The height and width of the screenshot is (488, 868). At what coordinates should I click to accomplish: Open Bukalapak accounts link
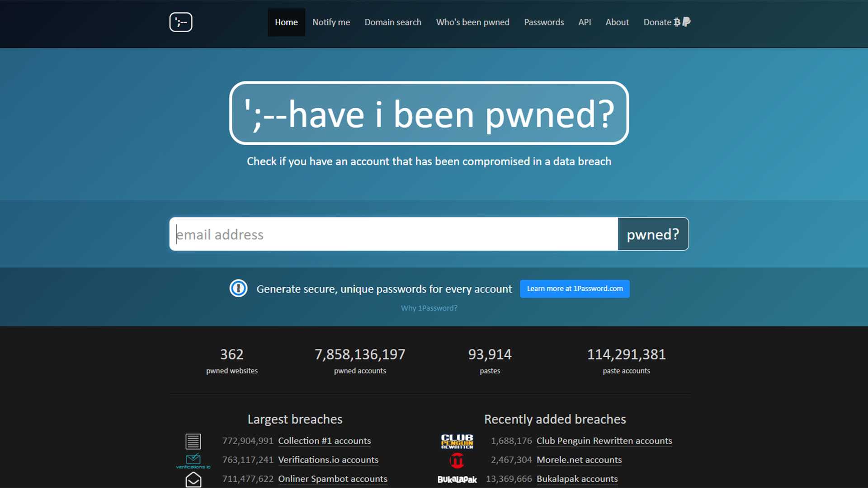577,479
